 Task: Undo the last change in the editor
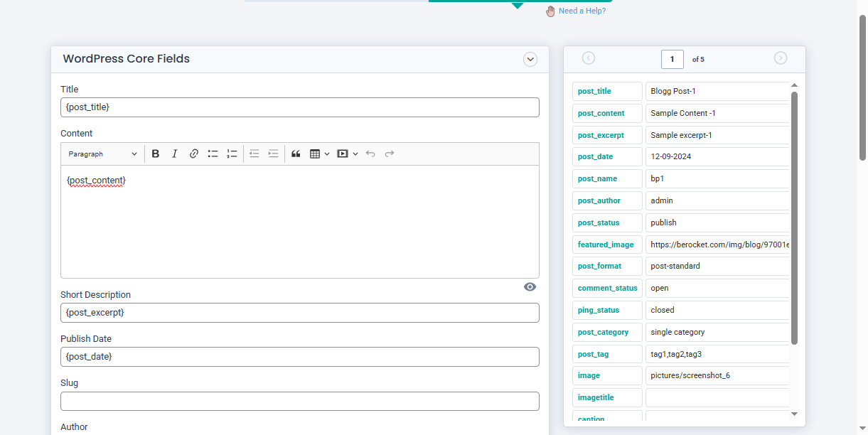370,154
